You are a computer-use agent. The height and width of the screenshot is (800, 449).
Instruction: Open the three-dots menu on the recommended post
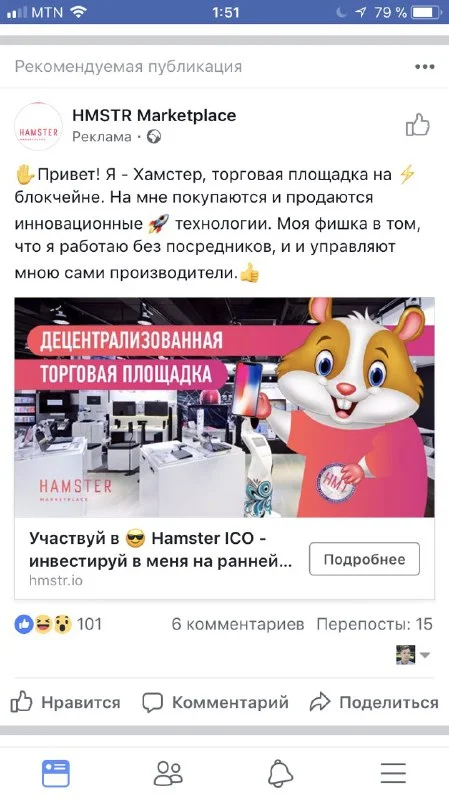tap(425, 67)
